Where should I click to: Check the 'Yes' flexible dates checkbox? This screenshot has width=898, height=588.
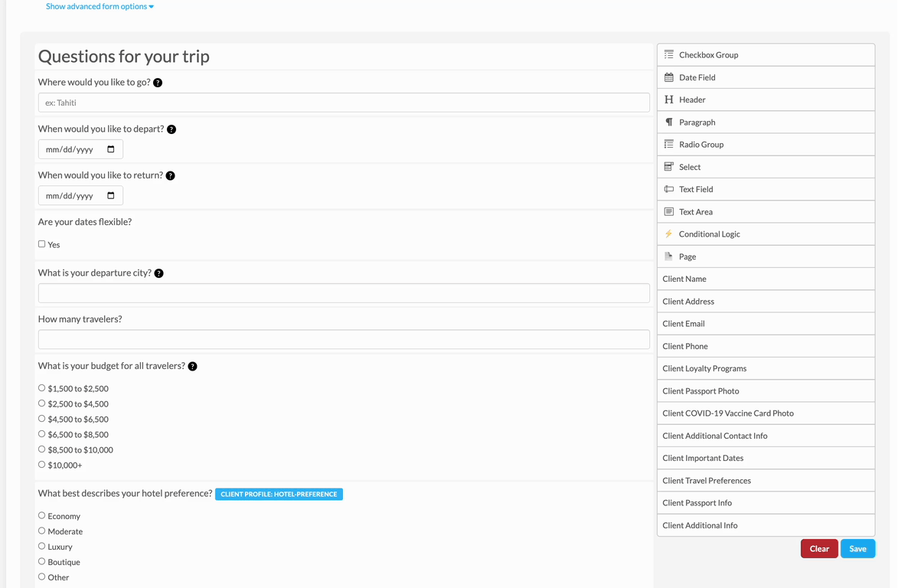pos(42,244)
